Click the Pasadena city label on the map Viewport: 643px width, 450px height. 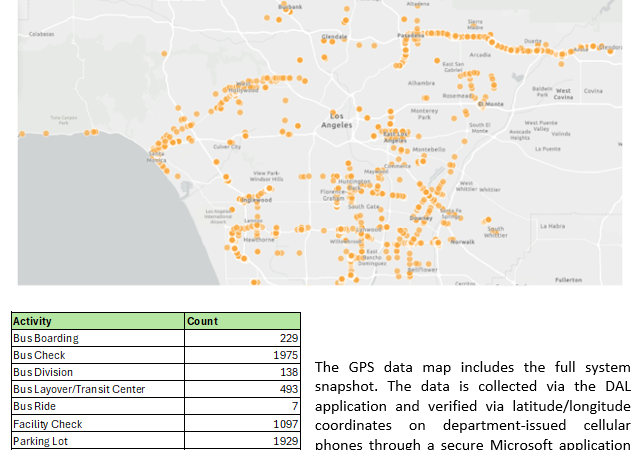coord(411,35)
